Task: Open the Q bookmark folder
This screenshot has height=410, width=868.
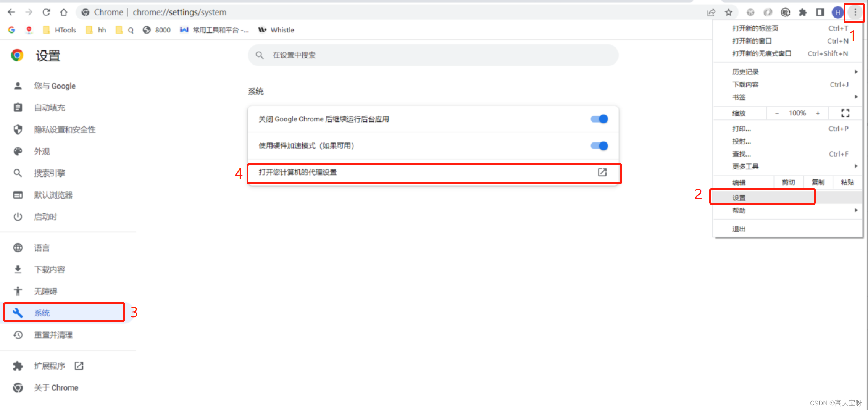Action: click(x=124, y=30)
